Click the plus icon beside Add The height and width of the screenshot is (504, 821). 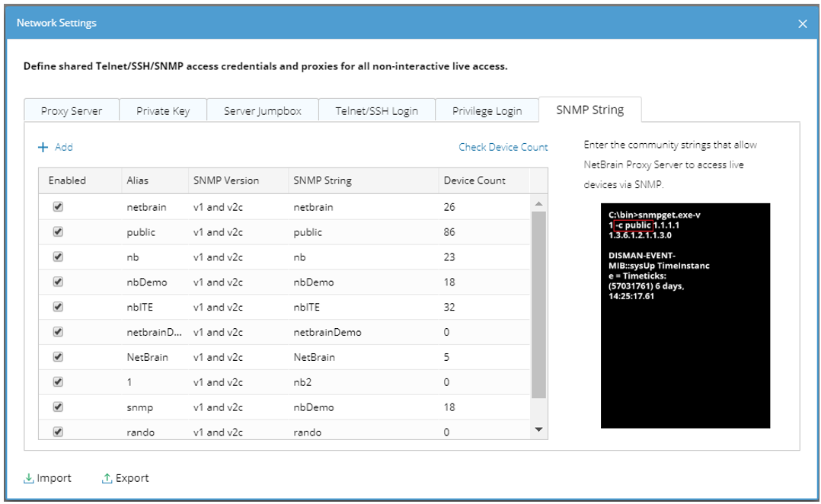43,147
